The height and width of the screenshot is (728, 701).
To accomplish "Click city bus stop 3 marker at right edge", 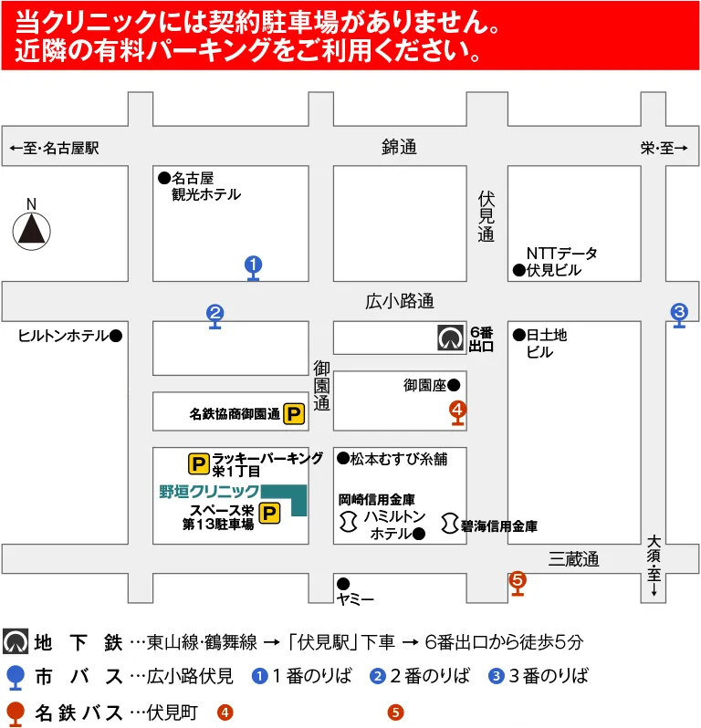I will point(679,313).
